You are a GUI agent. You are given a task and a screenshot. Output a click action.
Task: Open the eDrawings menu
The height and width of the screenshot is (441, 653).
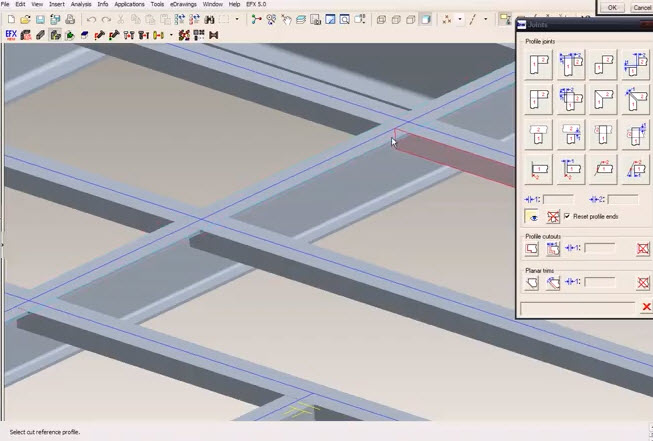[x=183, y=4]
